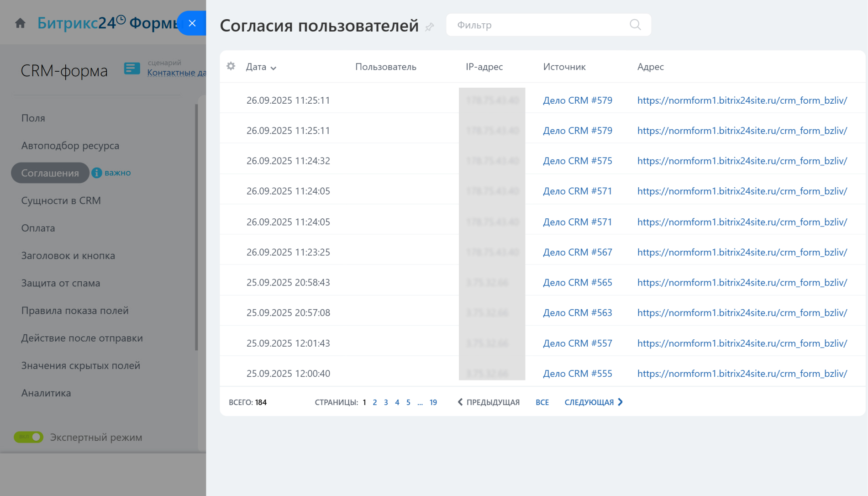This screenshot has width=868, height=496.
Task: Click the home icon in header
Action: pos(20,23)
